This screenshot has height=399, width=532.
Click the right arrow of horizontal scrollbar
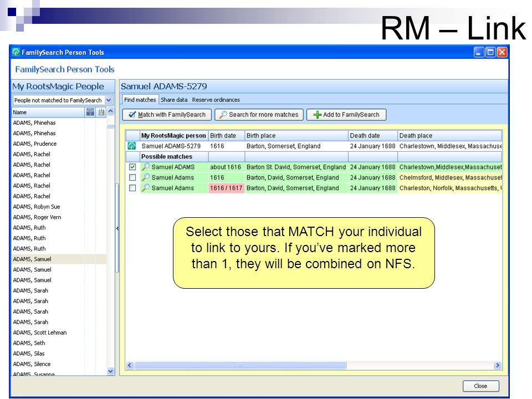498,365
